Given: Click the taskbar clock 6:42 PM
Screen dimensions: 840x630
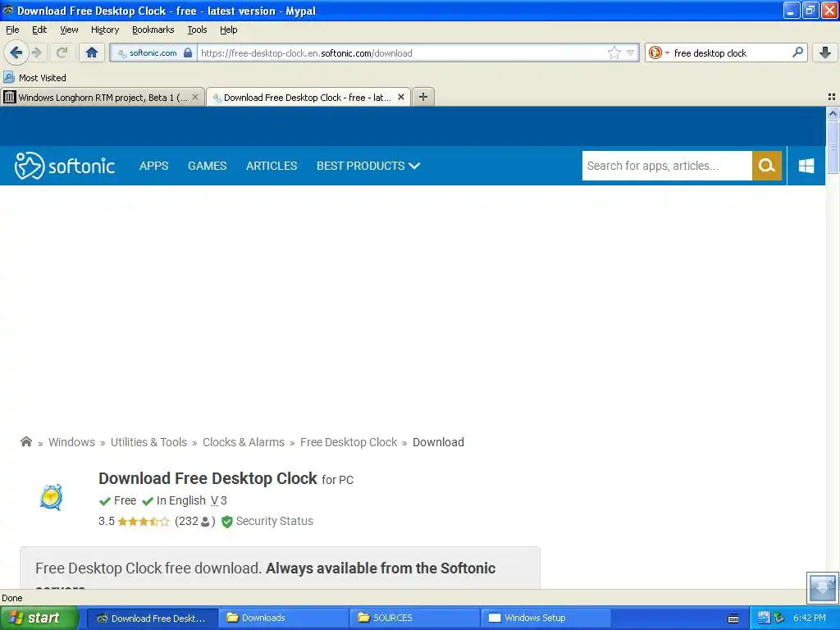Looking at the screenshot, I should (x=810, y=618).
